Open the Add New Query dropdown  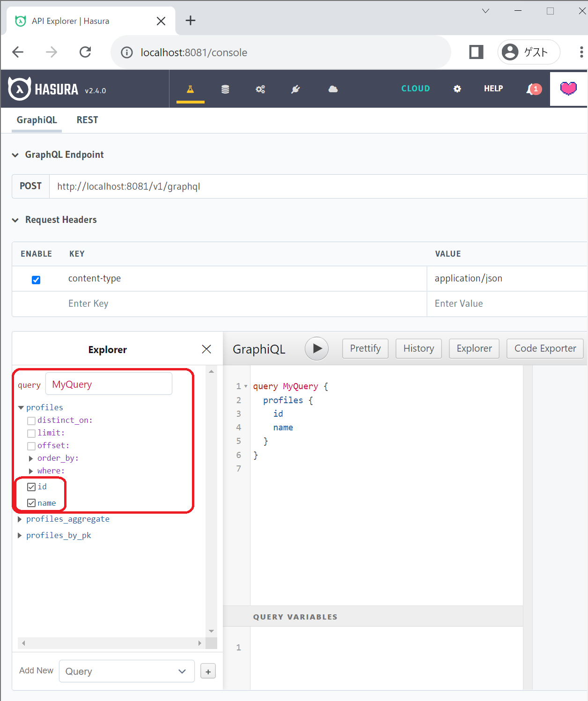click(x=126, y=671)
